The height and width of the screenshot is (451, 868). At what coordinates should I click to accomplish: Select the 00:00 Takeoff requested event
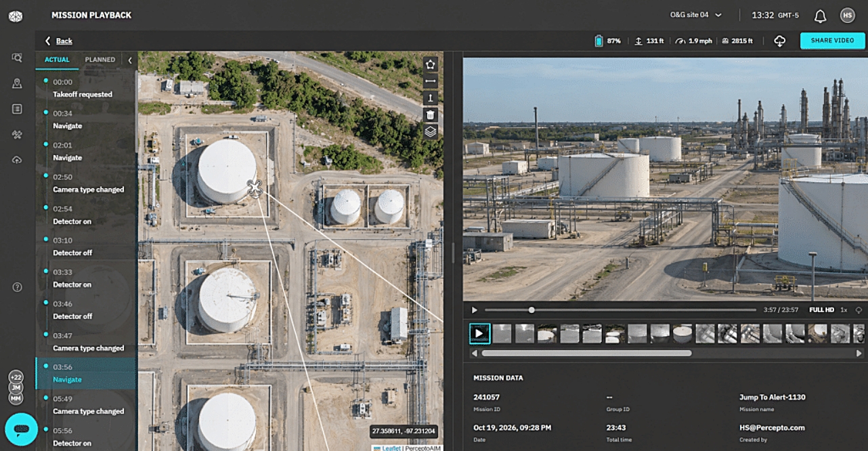tap(87, 88)
